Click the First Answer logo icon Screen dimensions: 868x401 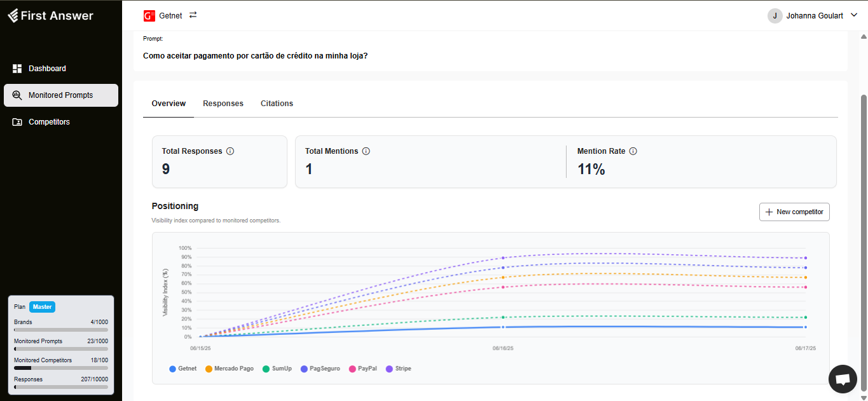coord(14,16)
